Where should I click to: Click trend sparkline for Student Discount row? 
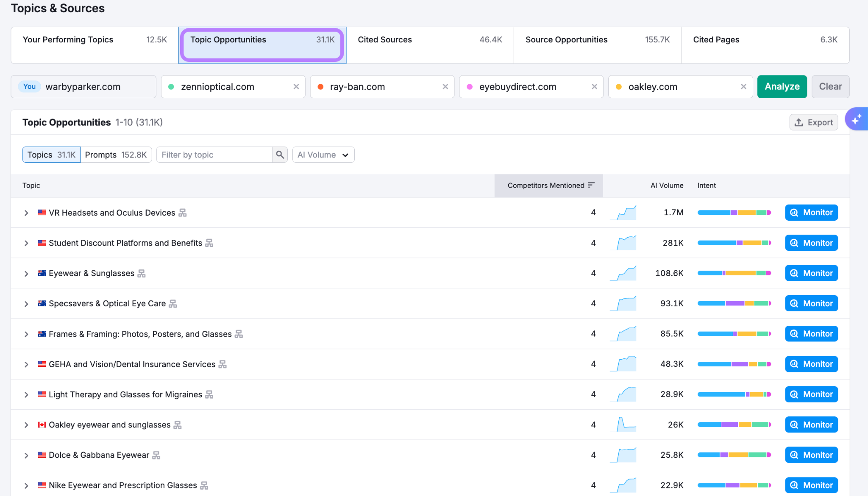click(623, 243)
